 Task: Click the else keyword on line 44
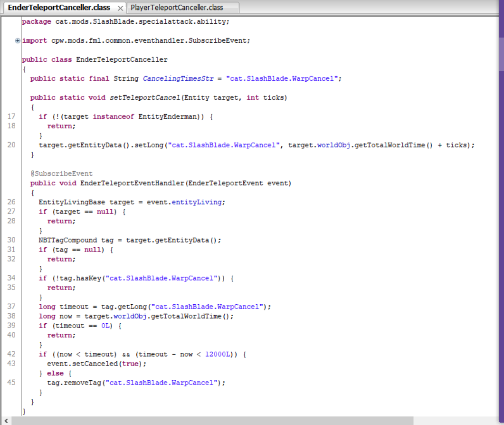pos(55,373)
